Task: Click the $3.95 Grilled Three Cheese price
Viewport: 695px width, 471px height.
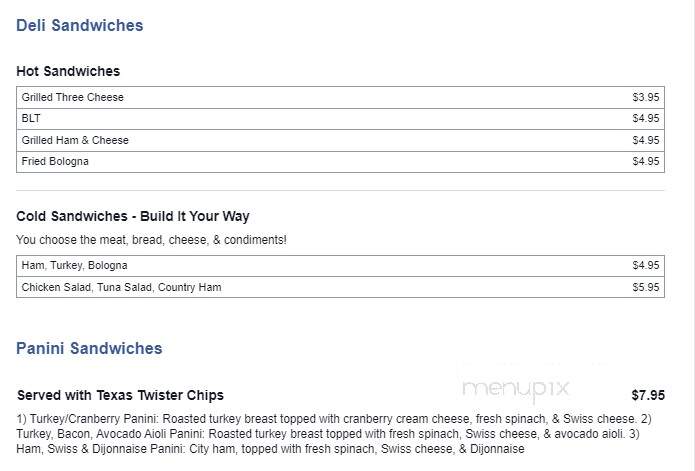Action: click(646, 97)
